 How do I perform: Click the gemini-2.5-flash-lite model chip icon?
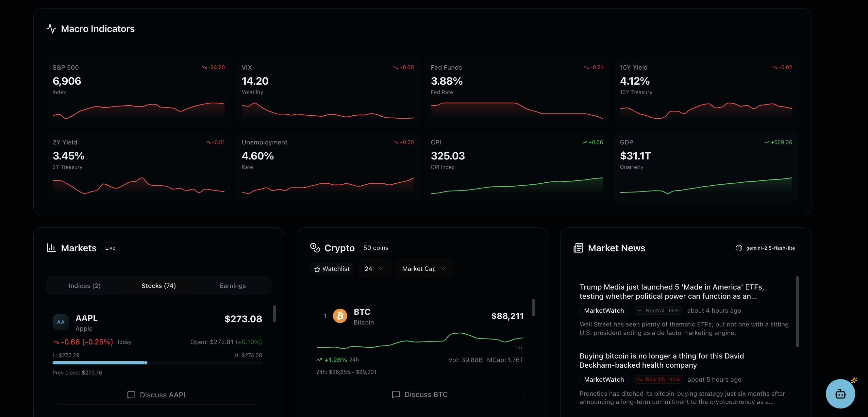pos(739,248)
